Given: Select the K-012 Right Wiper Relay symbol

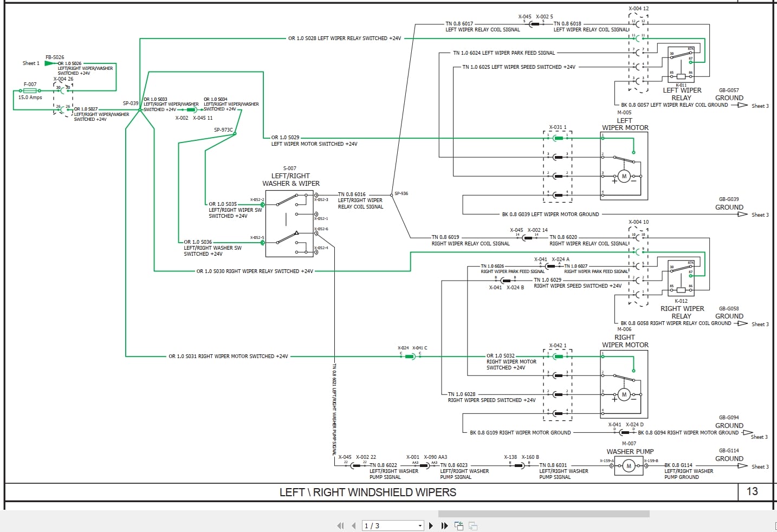Looking at the screenshot, I should [x=682, y=277].
